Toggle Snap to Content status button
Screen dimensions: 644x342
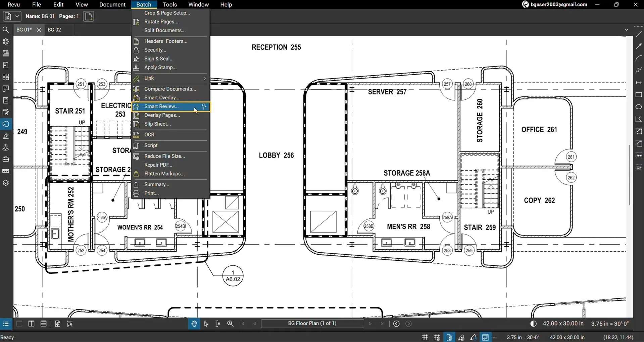[x=449, y=337]
